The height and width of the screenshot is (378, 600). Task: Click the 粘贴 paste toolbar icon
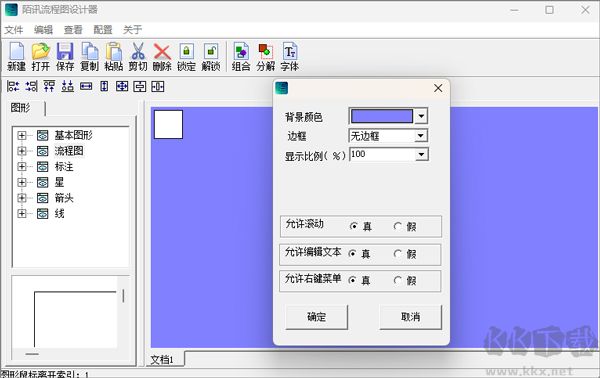[114, 57]
